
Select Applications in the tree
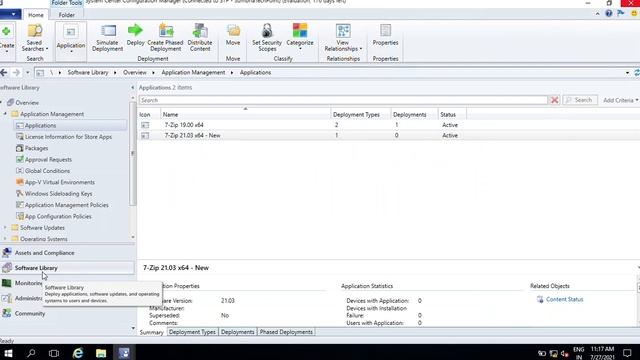(40, 125)
